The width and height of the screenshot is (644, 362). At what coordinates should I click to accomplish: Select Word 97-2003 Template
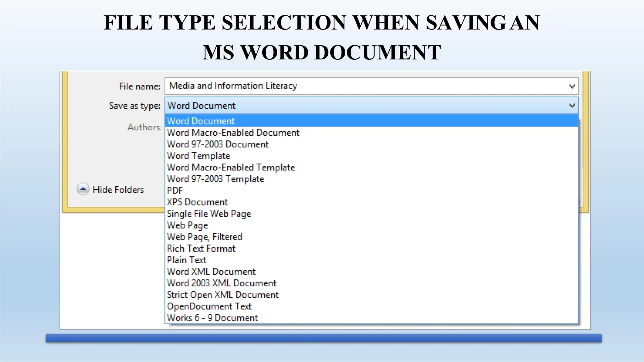[372, 179]
